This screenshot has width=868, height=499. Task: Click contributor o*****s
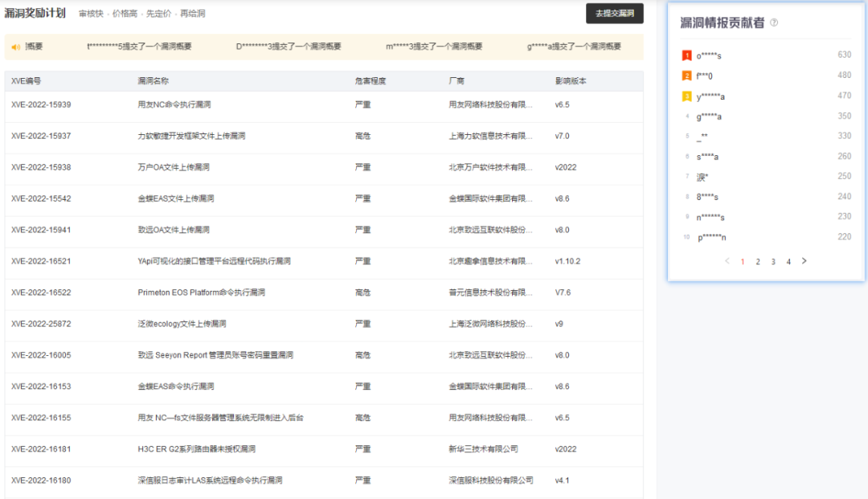coord(709,56)
